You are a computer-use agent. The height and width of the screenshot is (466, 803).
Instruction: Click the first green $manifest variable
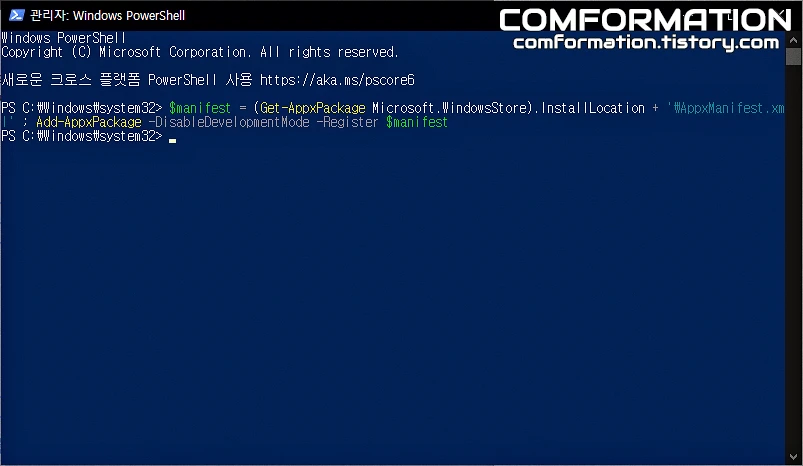pos(200,108)
